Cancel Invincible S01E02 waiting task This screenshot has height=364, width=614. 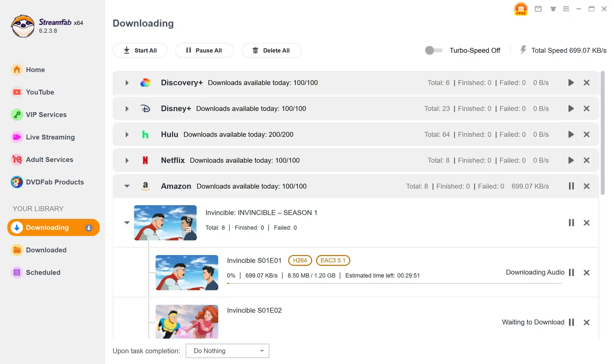coord(586,322)
